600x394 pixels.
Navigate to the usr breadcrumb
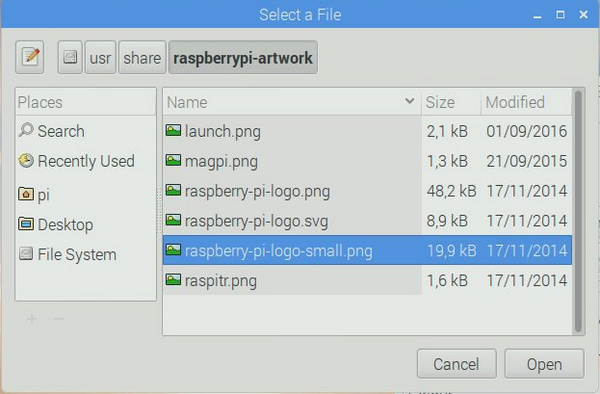click(100, 57)
